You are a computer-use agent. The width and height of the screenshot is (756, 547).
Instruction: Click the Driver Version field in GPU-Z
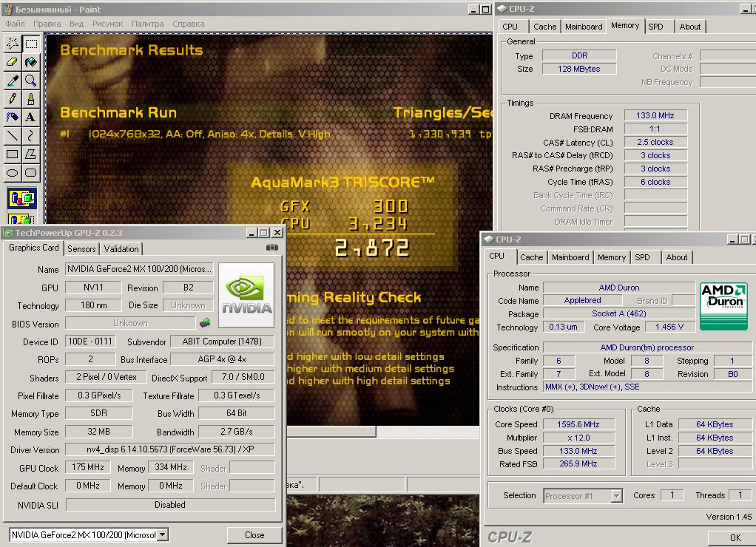point(170,449)
